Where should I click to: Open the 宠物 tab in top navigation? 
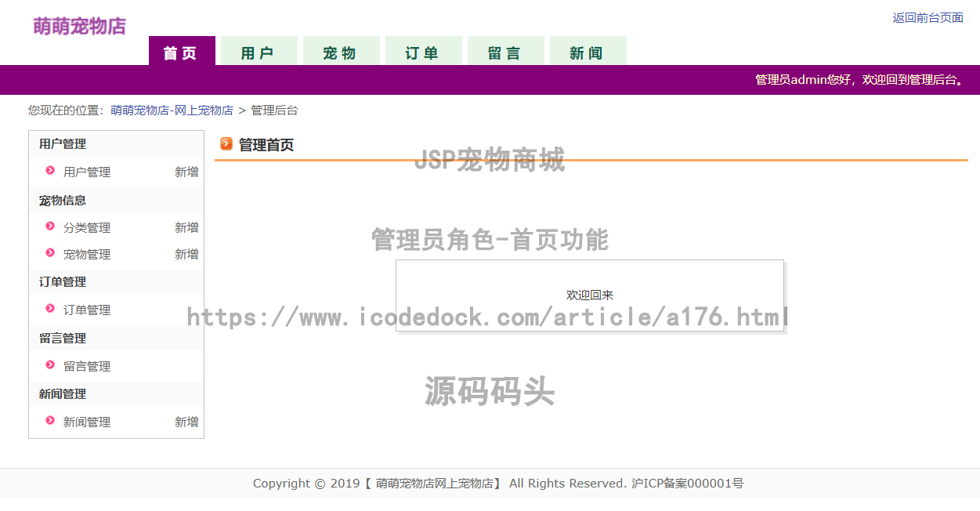tap(342, 50)
